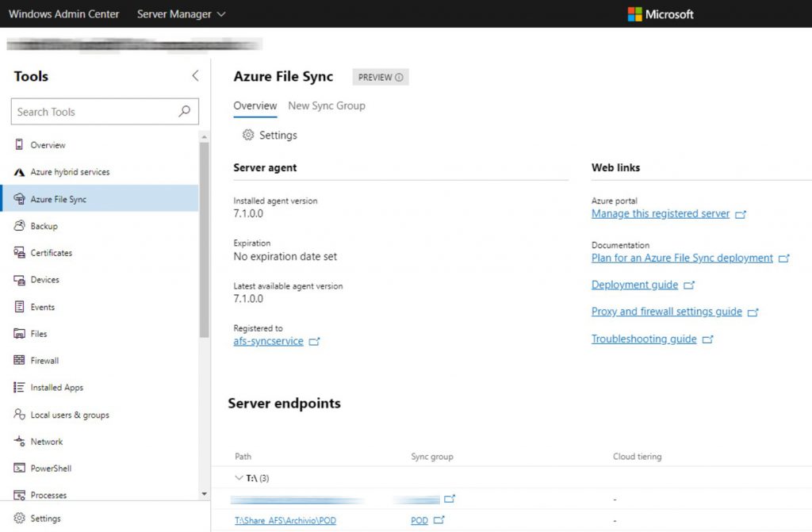Click tools list scrollbar down arrow
This screenshot has width=812, height=532.
coord(204,494)
